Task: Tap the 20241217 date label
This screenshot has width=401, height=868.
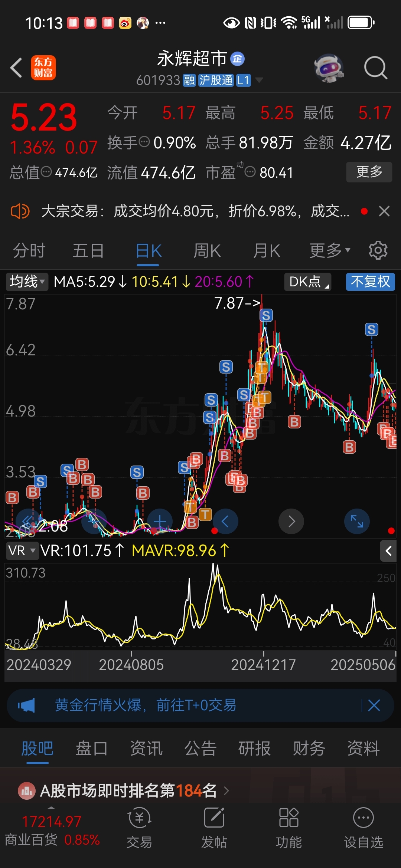Action: tap(263, 665)
